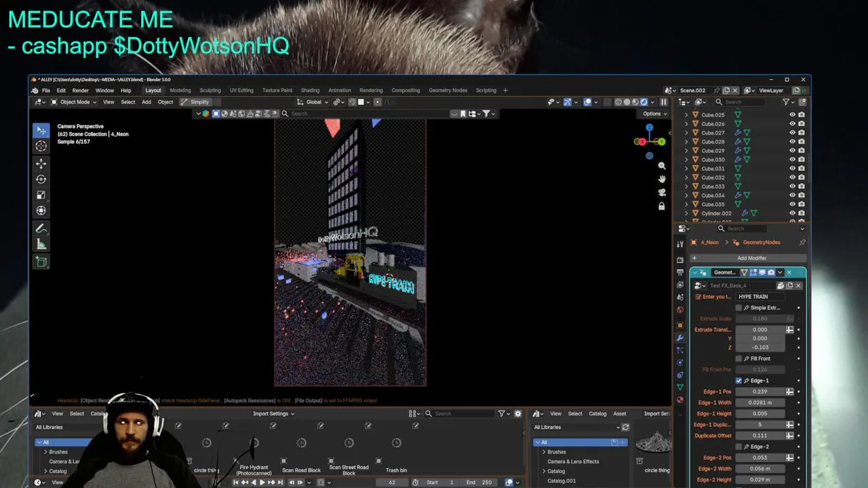Open the viewport Options dropdown

tap(654, 114)
